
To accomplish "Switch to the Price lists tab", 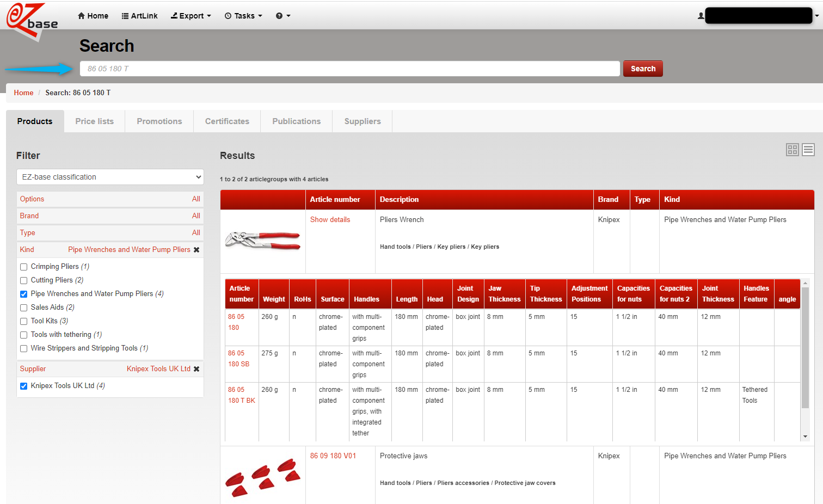I will (95, 121).
